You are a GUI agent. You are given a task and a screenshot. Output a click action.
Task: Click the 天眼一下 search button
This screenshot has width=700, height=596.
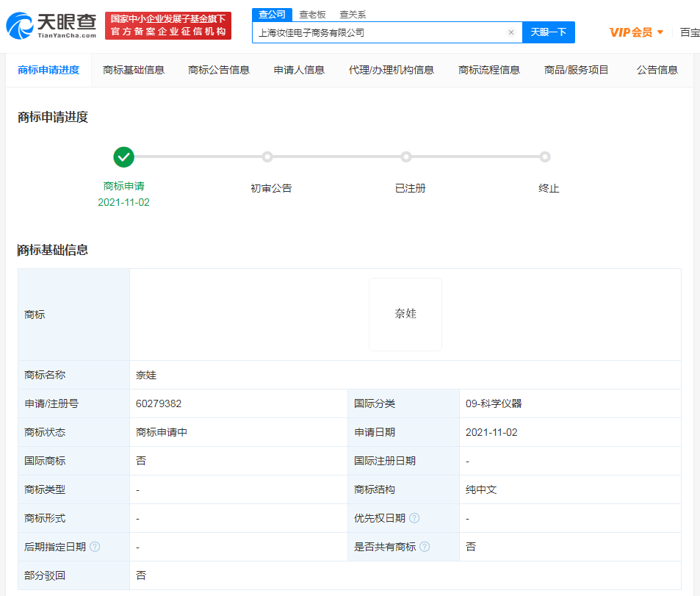pyautogui.click(x=548, y=32)
